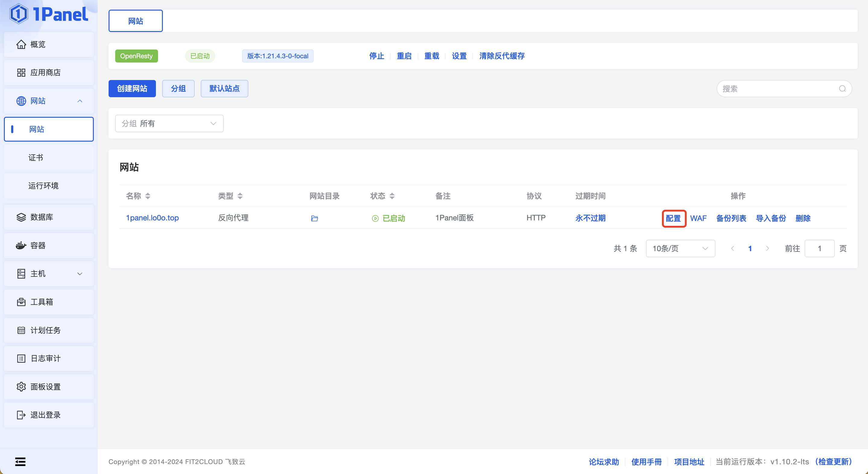Screen dimensions: 868x474
Task: Click the 1Panel面板 remark cell
Action: (455, 218)
